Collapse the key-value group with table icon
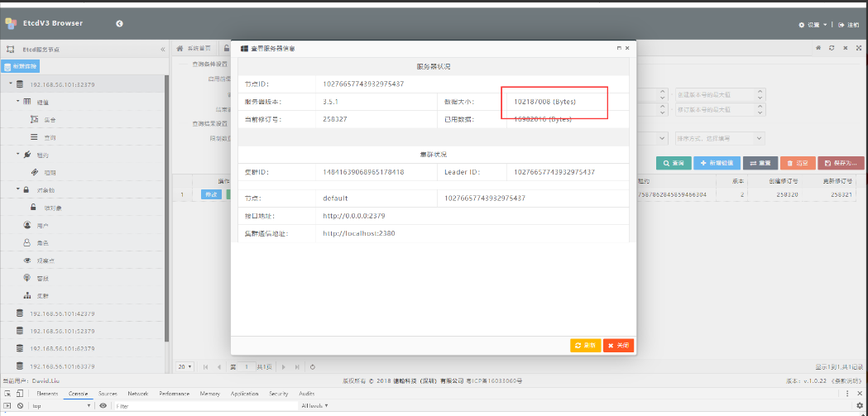The height and width of the screenshot is (416, 868). (17, 101)
